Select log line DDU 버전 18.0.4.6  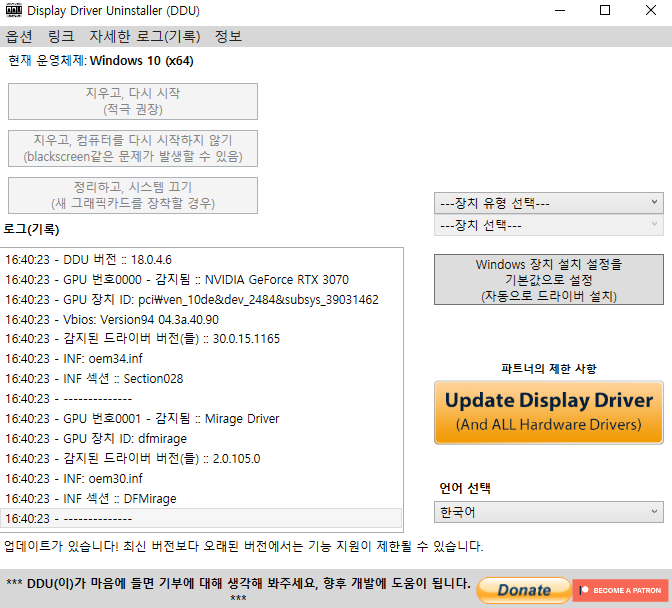pos(201,260)
